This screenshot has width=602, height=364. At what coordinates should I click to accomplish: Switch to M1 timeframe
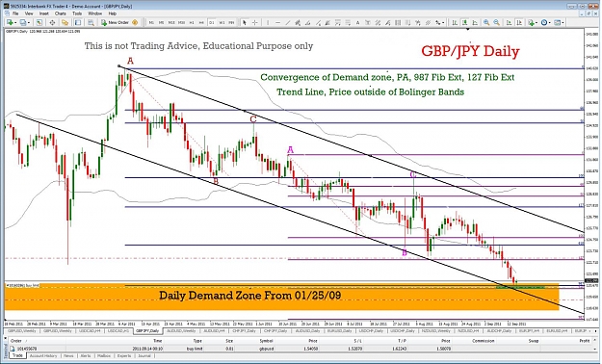pyautogui.click(x=151, y=23)
